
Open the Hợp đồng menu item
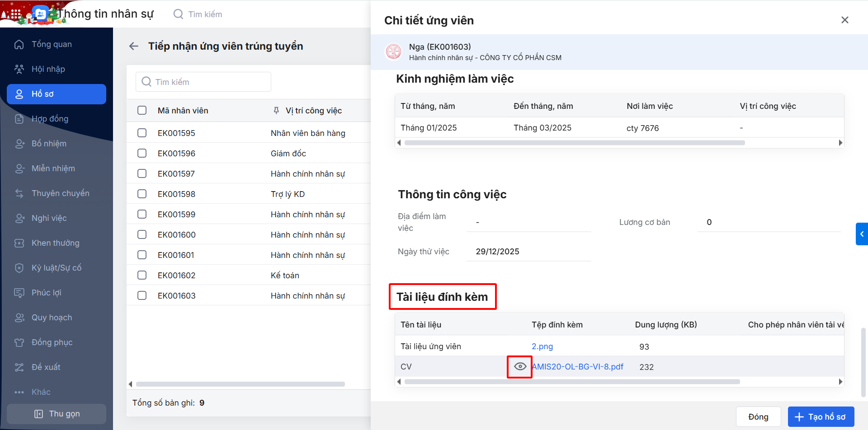50,119
